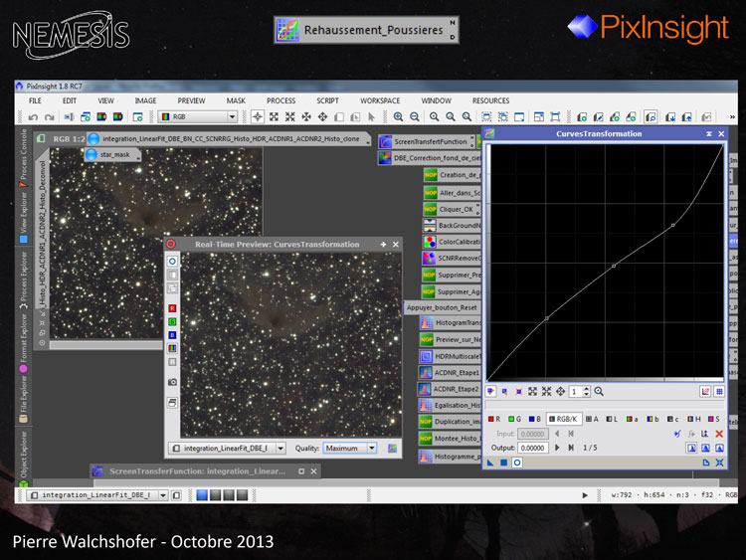Select the R channel in CurvesTransformation
The image size is (746, 560).
pos(493,419)
